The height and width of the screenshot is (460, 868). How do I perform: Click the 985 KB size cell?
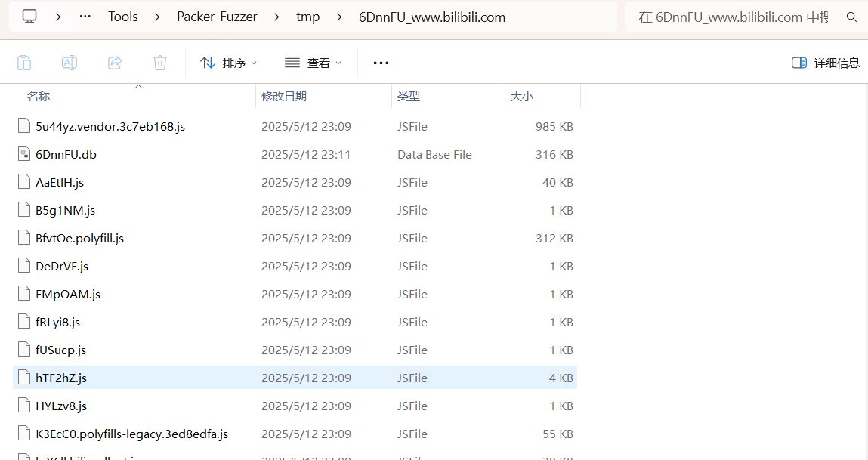pos(554,127)
